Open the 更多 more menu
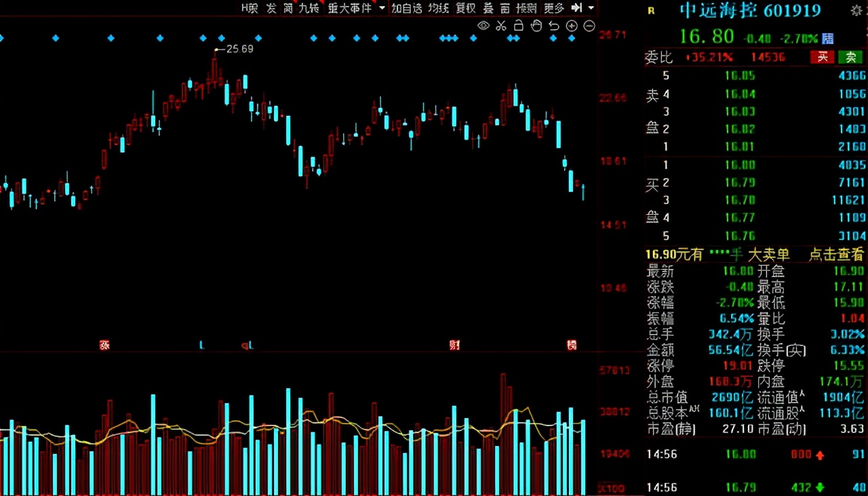 (x=554, y=8)
